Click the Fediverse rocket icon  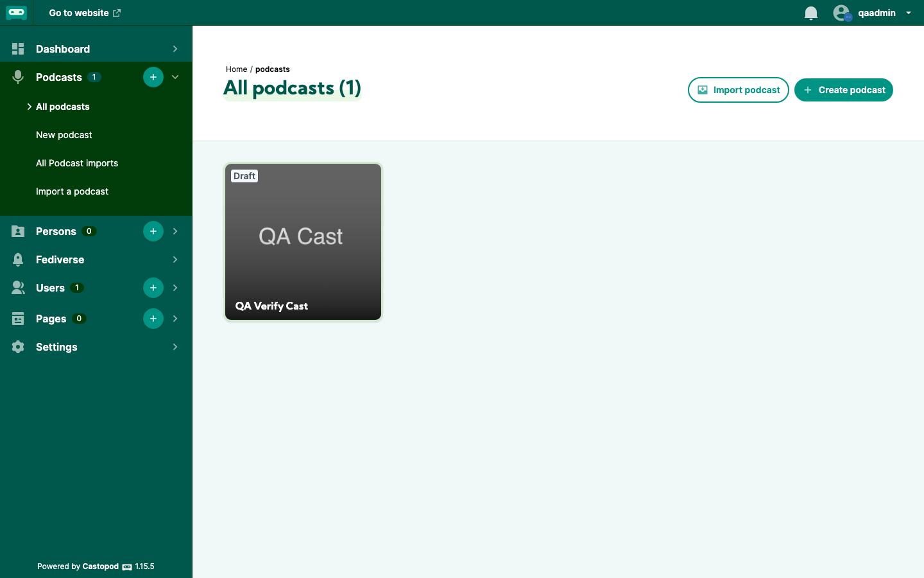[x=18, y=259]
